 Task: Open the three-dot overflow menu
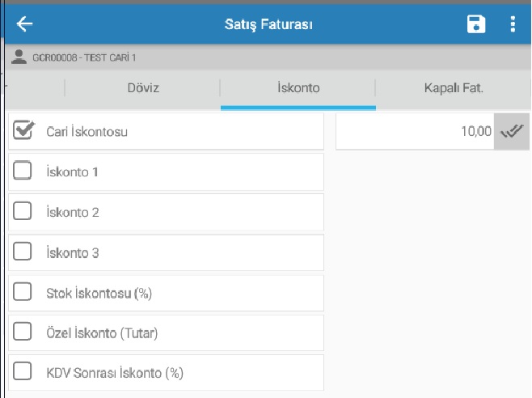513,24
